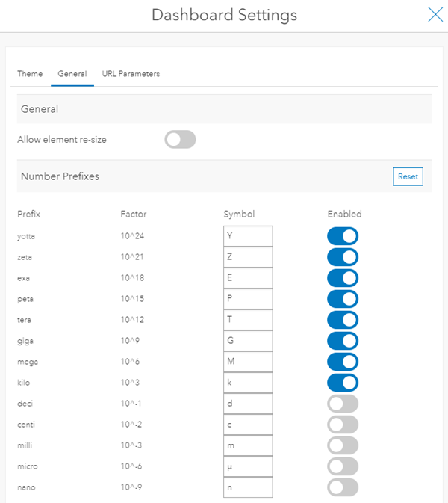Turn off the zeta prefix
This screenshot has height=503, width=448.
pyautogui.click(x=343, y=257)
